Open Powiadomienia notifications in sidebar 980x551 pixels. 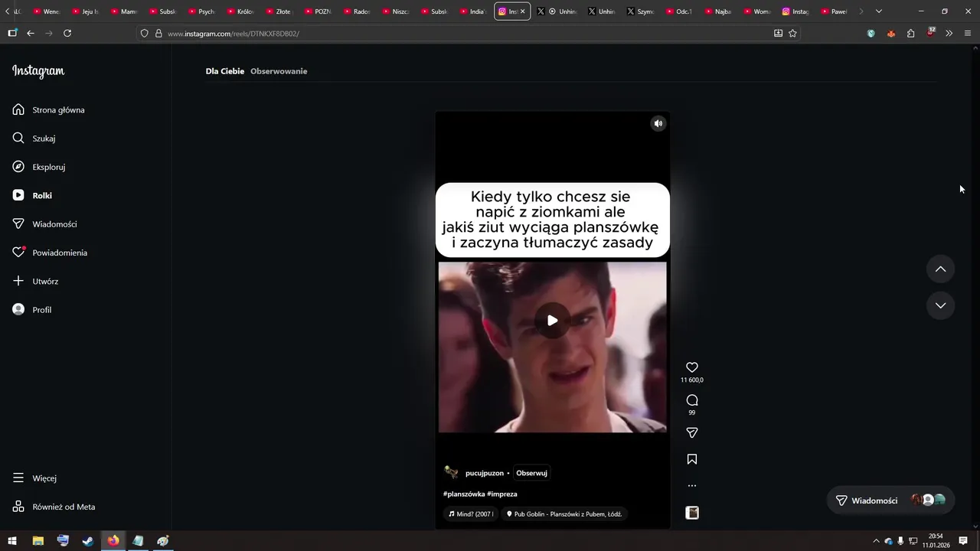coord(50,253)
